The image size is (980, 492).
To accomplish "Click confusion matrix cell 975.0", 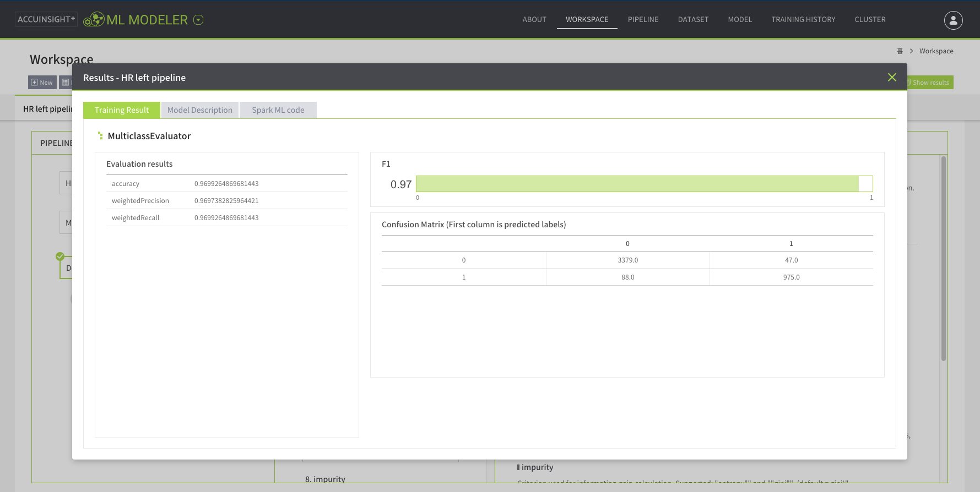I will (x=791, y=277).
